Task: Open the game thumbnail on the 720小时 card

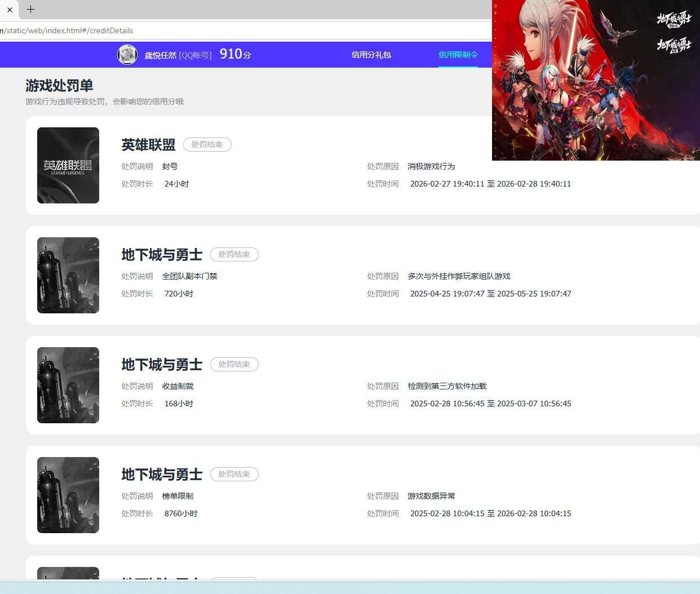Action: (68, 275)
